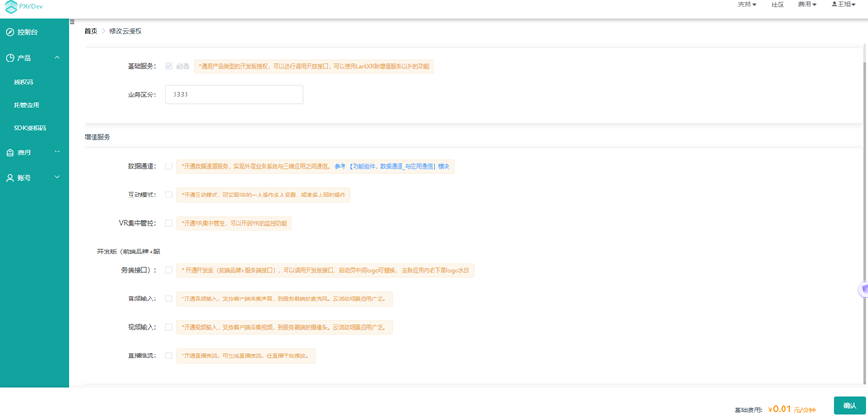Collapse the 产品 sidebar chevron
This screenshot has height=416, width=868.
pyautogui.click(x=57, y=58)
